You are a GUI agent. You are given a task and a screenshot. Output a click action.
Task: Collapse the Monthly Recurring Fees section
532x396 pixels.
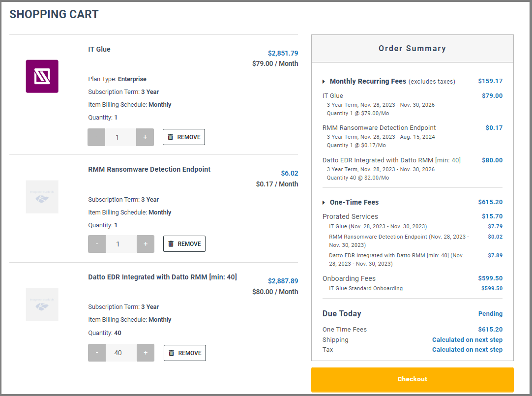[x=324, y=82]
